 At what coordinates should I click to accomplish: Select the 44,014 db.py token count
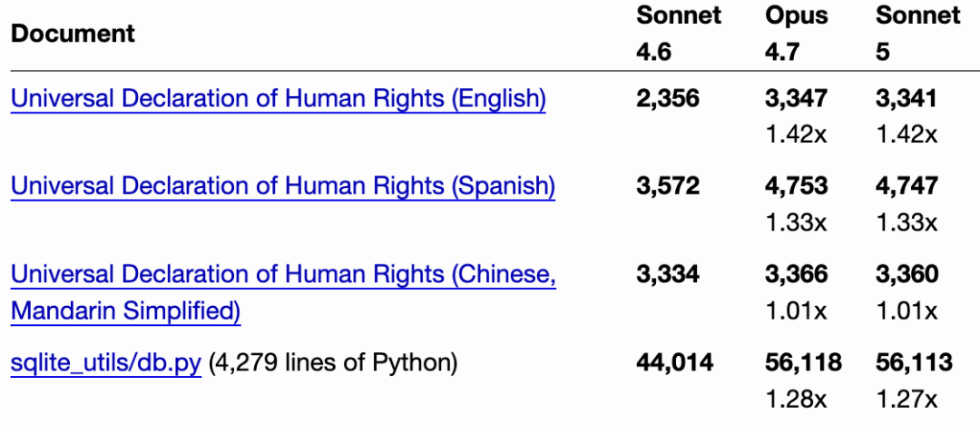pos(674,362)
